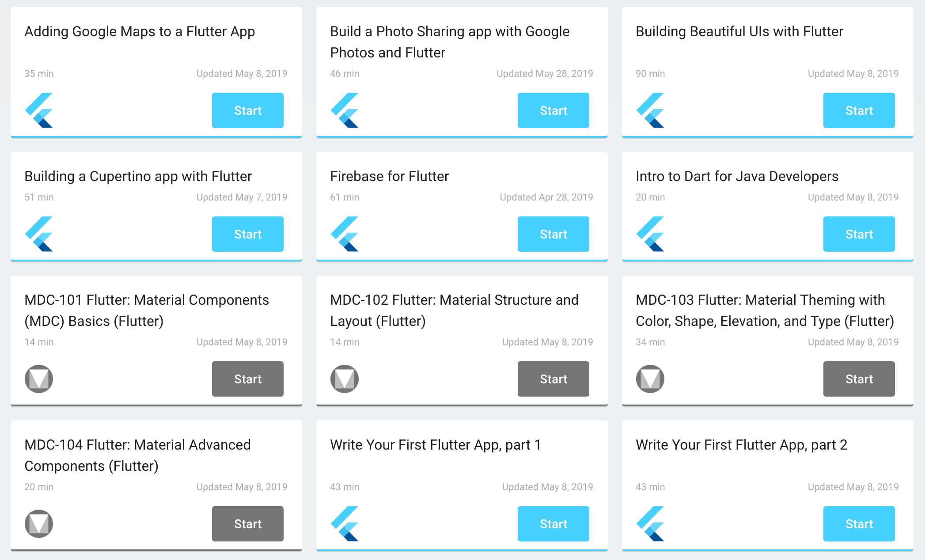Start the Intro to Dart codelab
Screen dimensions: 925x560
tap(859, 234)
